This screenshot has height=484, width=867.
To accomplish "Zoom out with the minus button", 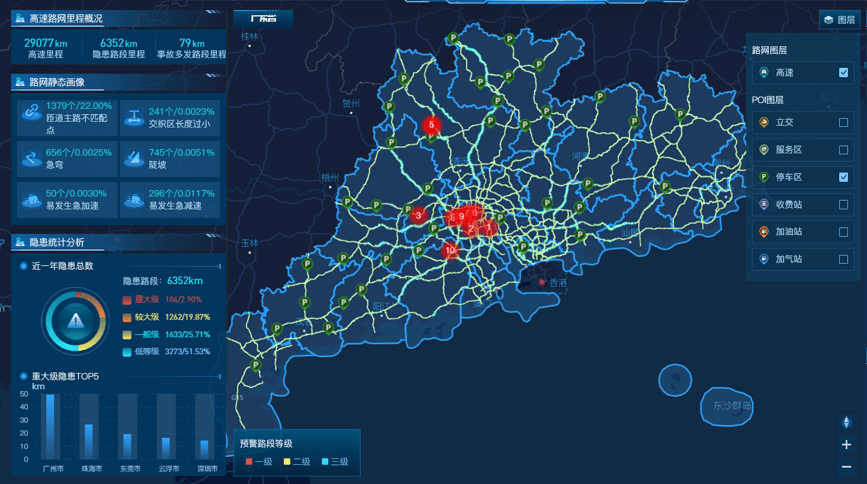I will click(x=846, y=467).
